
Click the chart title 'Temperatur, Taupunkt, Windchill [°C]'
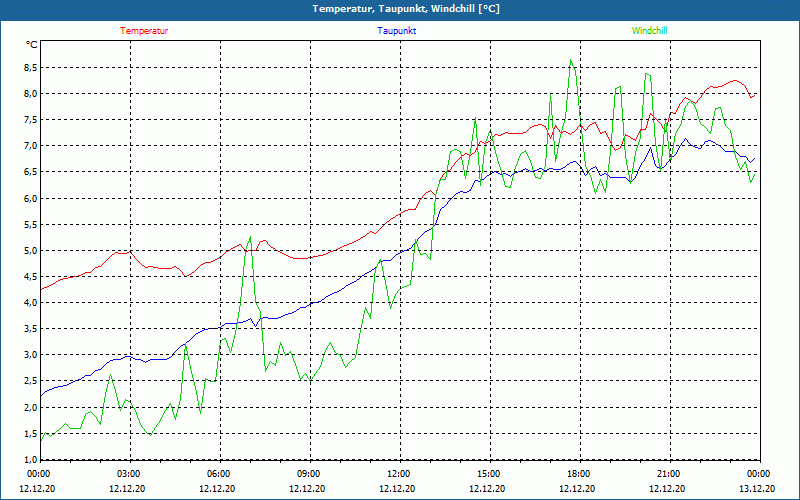click(406, 9)
